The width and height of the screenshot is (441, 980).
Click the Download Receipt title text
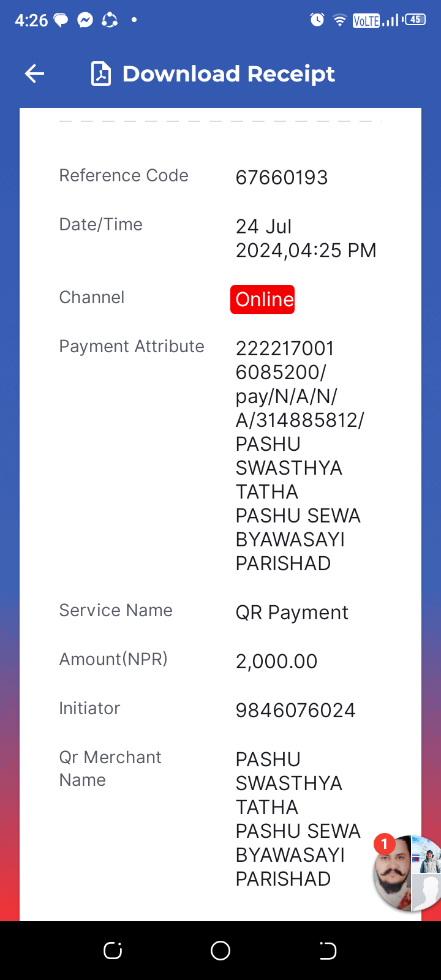[x=228, y=74]
